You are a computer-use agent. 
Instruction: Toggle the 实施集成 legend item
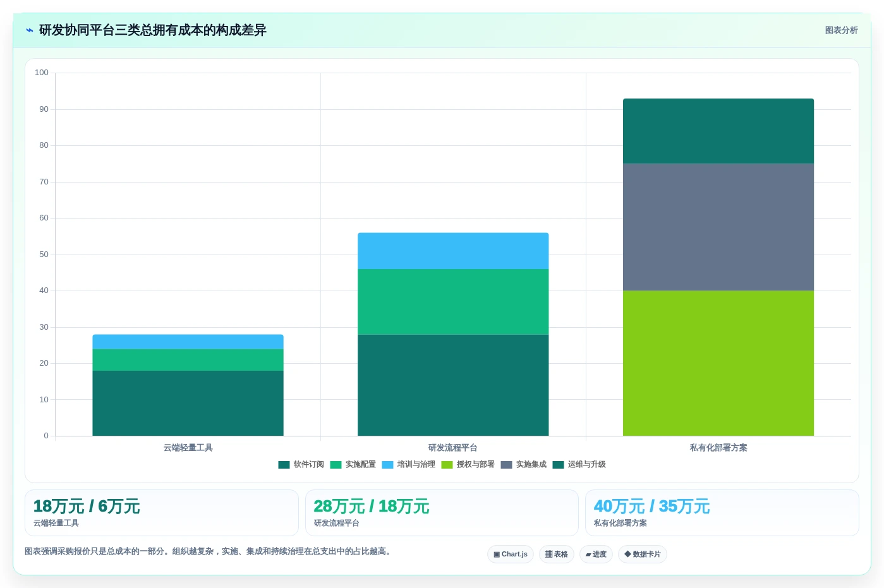(x=523, y=464)
